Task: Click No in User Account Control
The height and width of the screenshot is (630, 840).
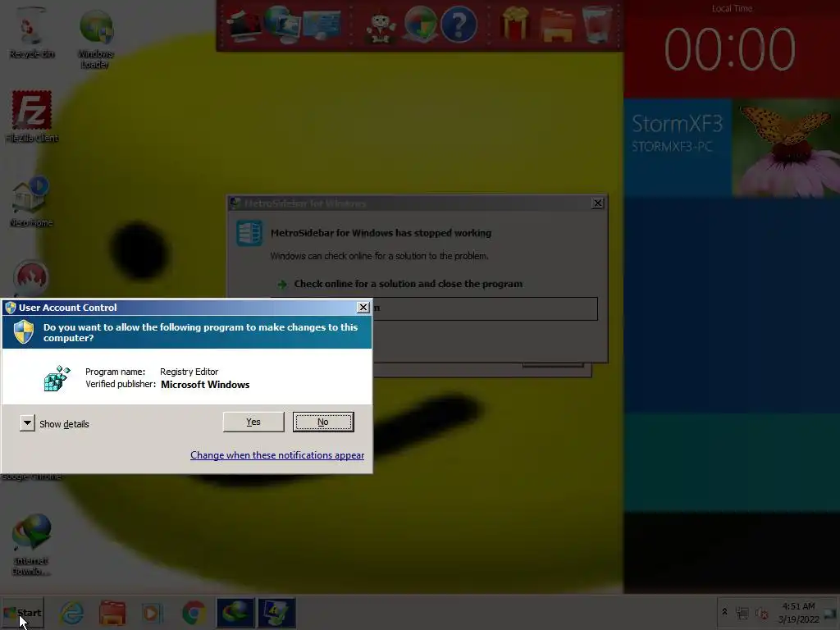Action: [323, 422]
